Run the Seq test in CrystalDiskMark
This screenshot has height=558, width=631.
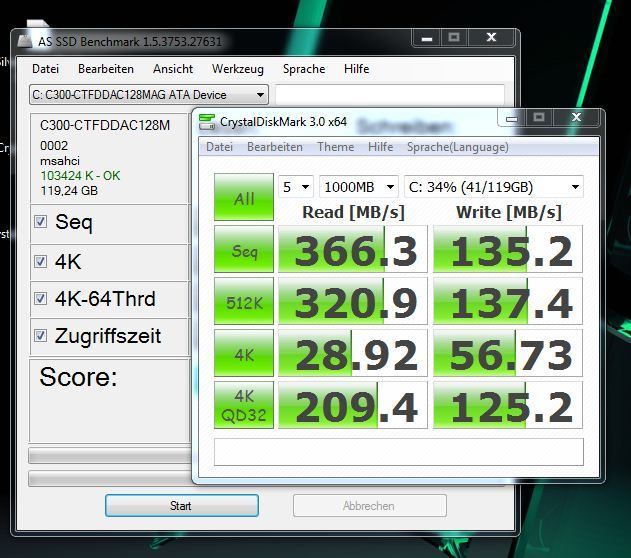point(244,249)
